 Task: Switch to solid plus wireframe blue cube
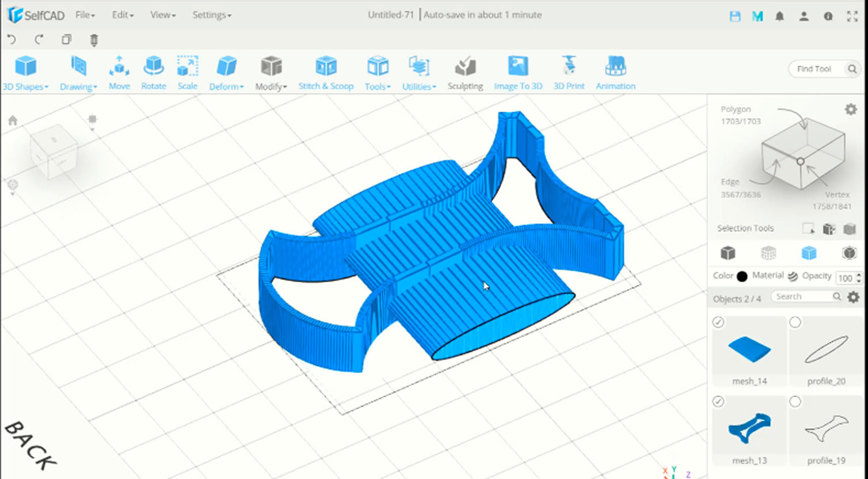(809, 253)
